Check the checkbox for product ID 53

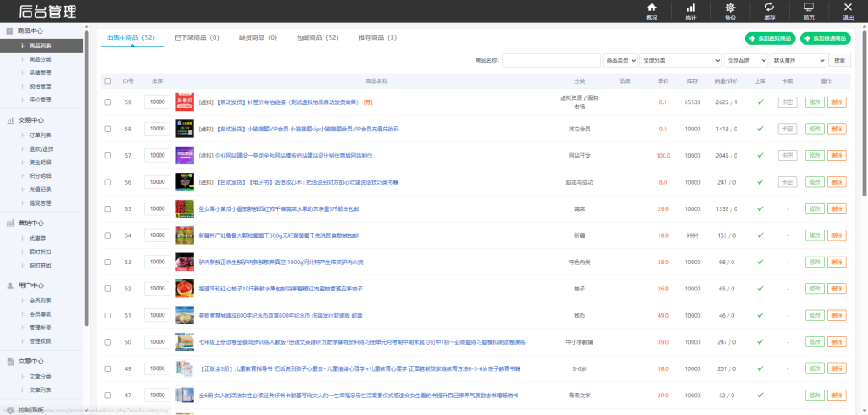108,262
